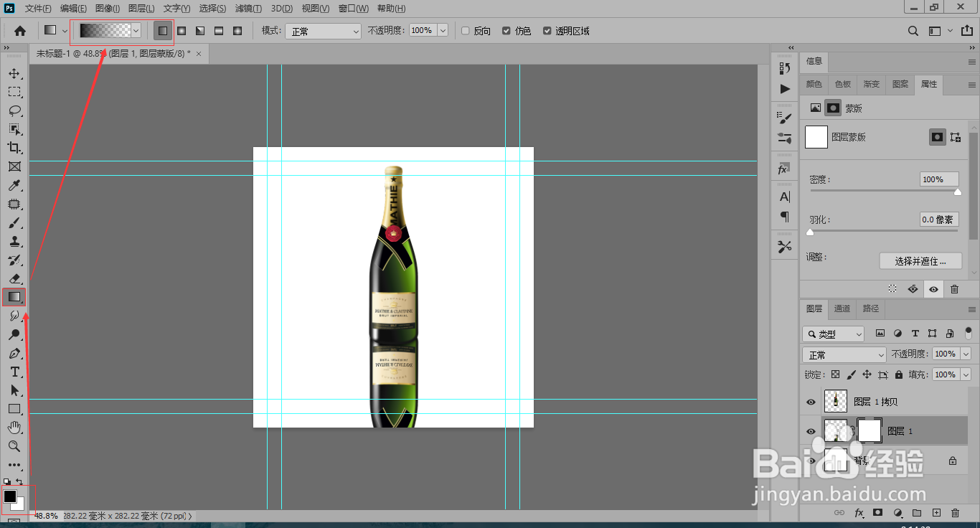Select the Horizontal Type tool
980x528 pixels.
pyautogui.click(x=14, y=372)
